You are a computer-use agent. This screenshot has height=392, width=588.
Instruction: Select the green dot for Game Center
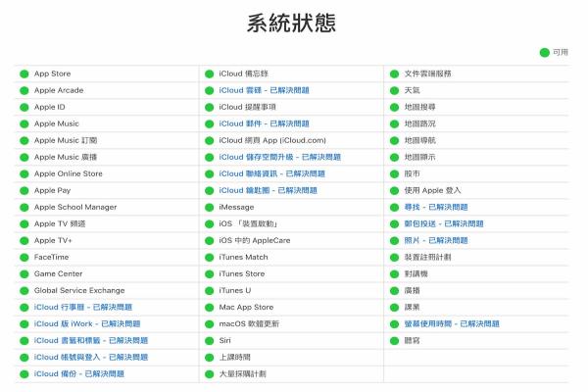pos(24,274)
